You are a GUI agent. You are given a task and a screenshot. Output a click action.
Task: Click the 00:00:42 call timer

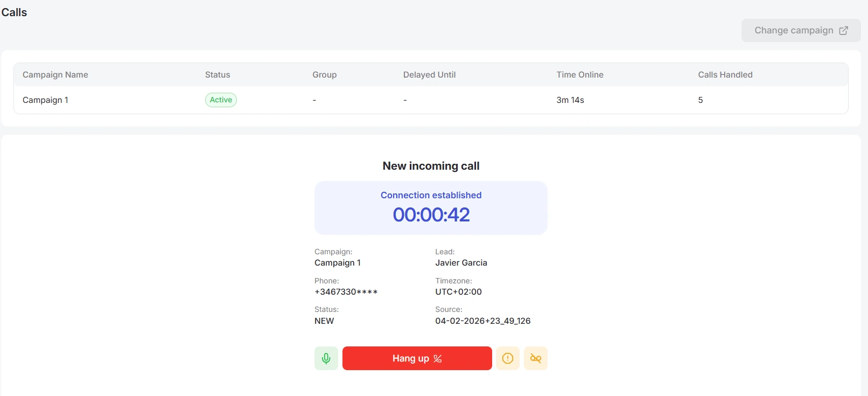(431, 215)
